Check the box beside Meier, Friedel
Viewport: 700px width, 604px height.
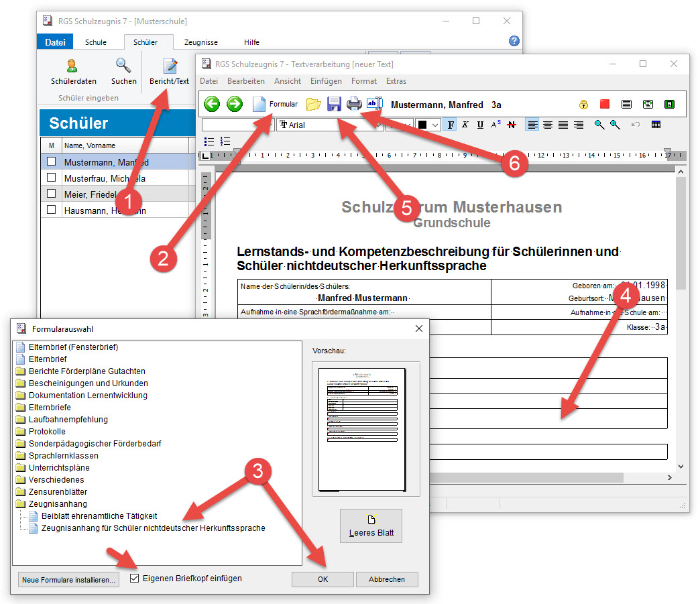pos(52,194)
